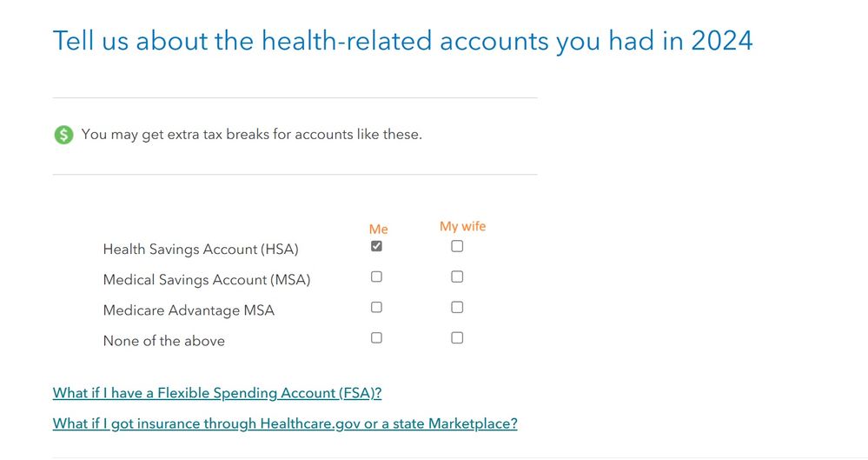Viewport: 868px width, 460px height.
Task: Mark None of the above for My wife
Action: tap(457, 337)
